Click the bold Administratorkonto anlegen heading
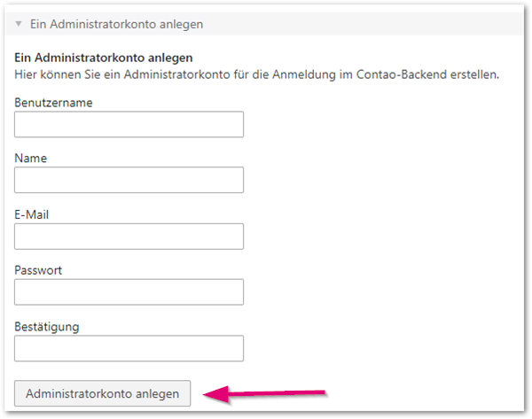 (104, 58)
